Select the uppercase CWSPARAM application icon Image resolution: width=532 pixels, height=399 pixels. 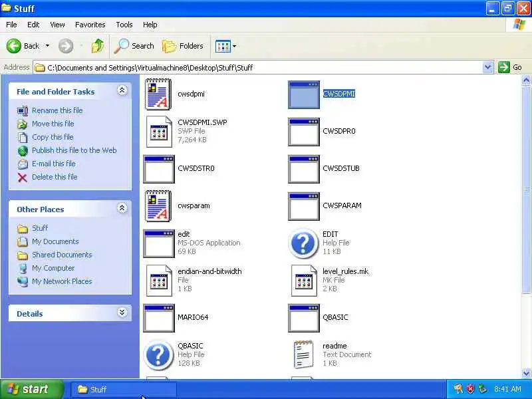click(304, 206)
